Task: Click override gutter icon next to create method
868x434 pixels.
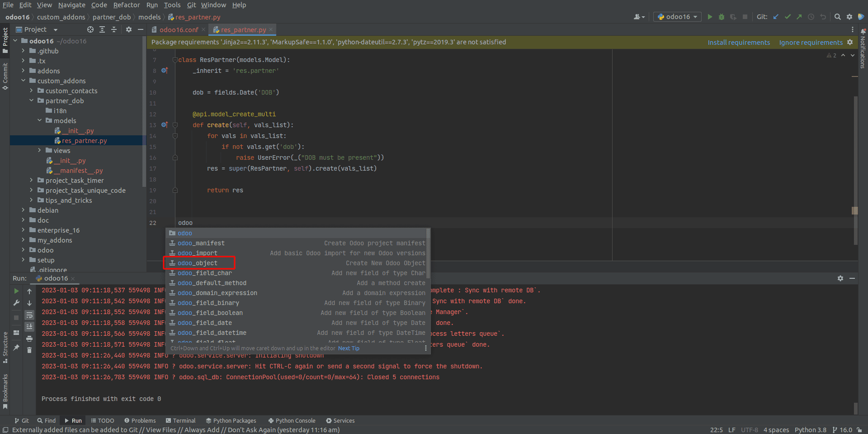Action: [165, 125]
